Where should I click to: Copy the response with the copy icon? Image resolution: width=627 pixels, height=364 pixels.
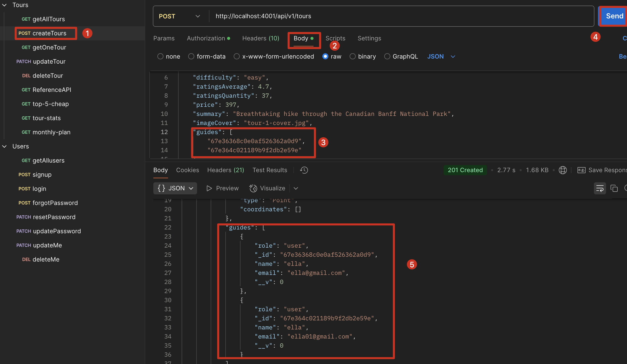click(614, 188)
